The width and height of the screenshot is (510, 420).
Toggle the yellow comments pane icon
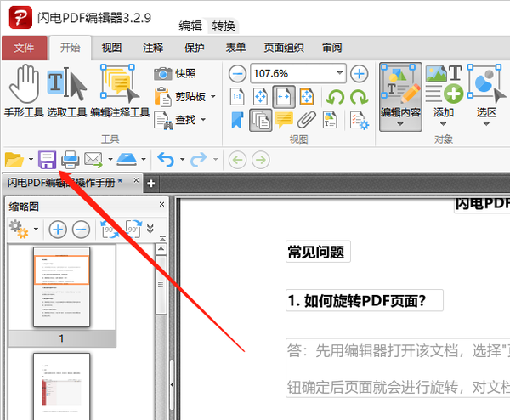tap(284, 120)
